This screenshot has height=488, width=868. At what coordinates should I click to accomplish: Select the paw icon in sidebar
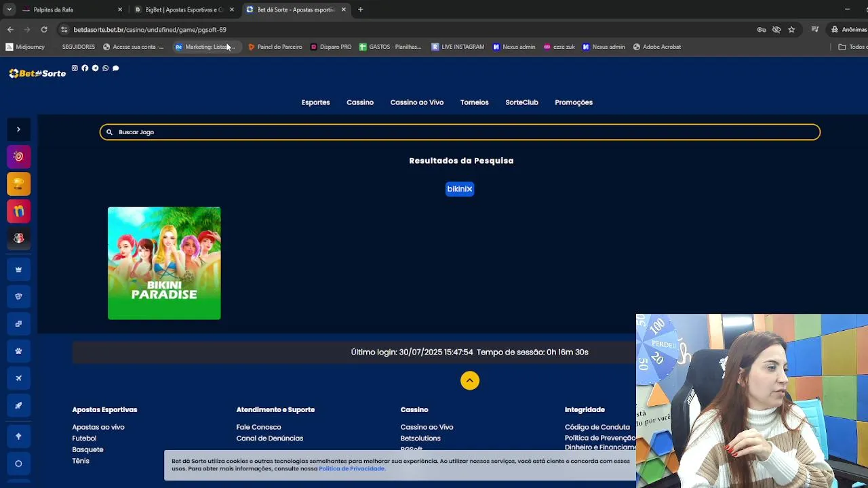click(18, 351)
